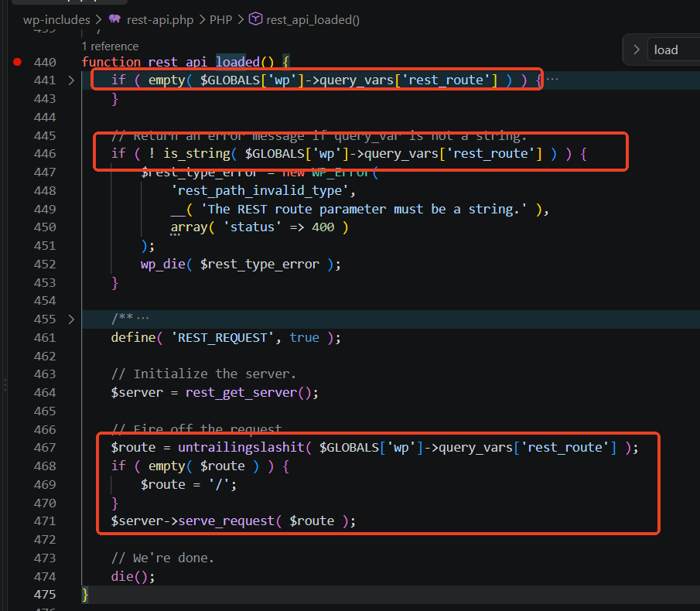
Task: Click 'REST_REQUEST' constant on line 461
Action: click(223, 337)
